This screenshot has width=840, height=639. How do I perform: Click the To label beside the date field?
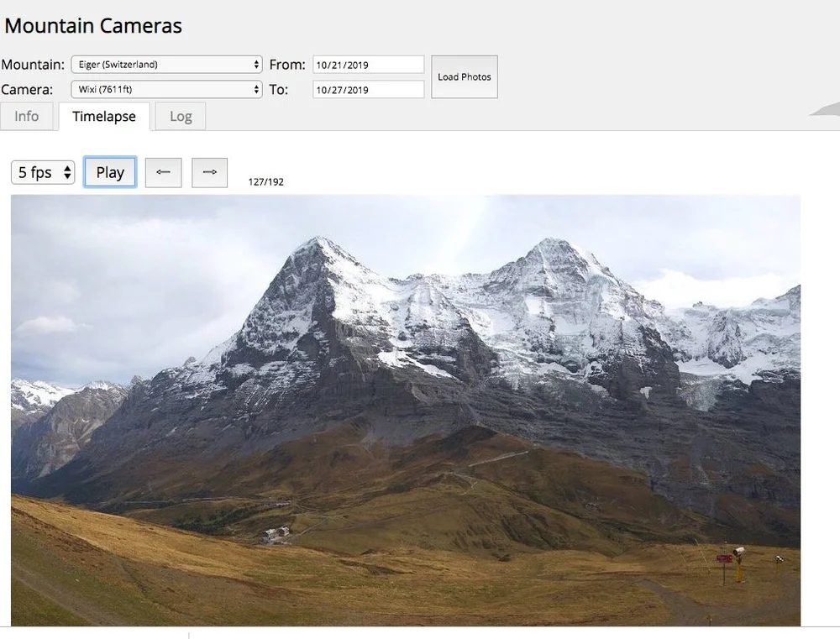281,89
